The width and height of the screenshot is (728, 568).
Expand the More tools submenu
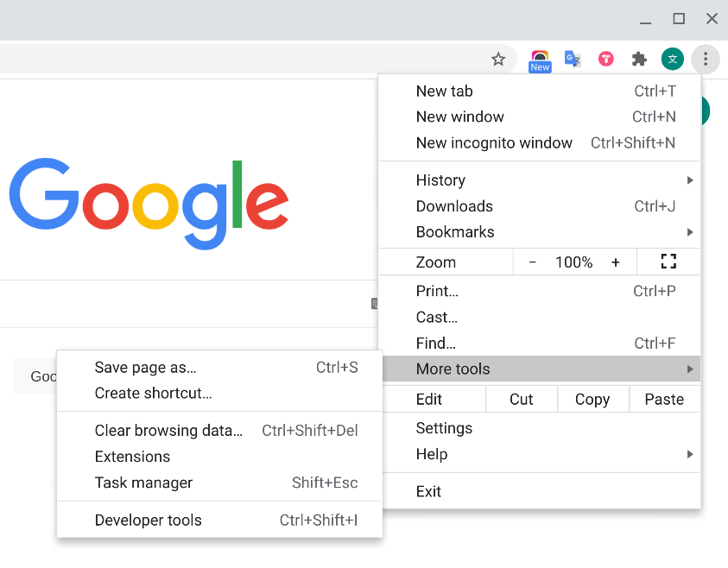tap(540, 369)
